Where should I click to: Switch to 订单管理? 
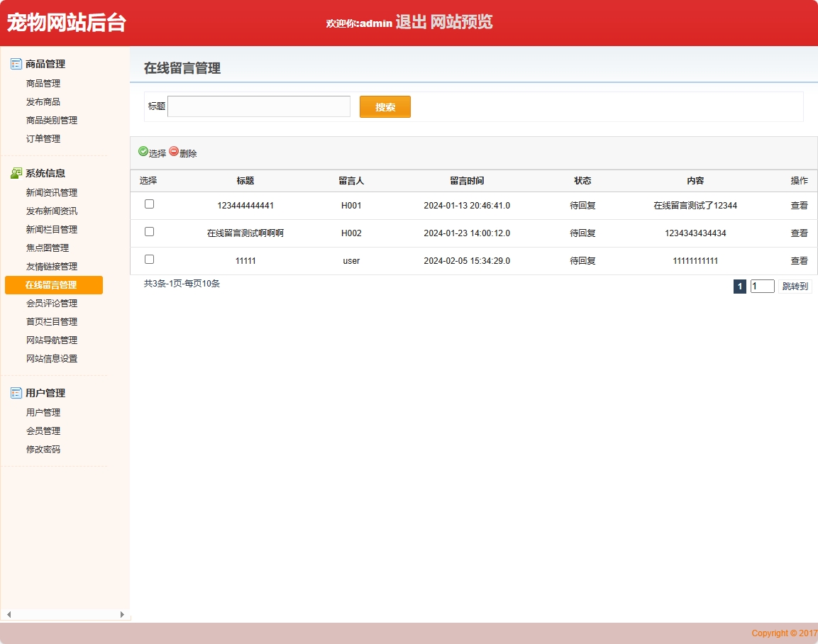click(x=43, y=138)
